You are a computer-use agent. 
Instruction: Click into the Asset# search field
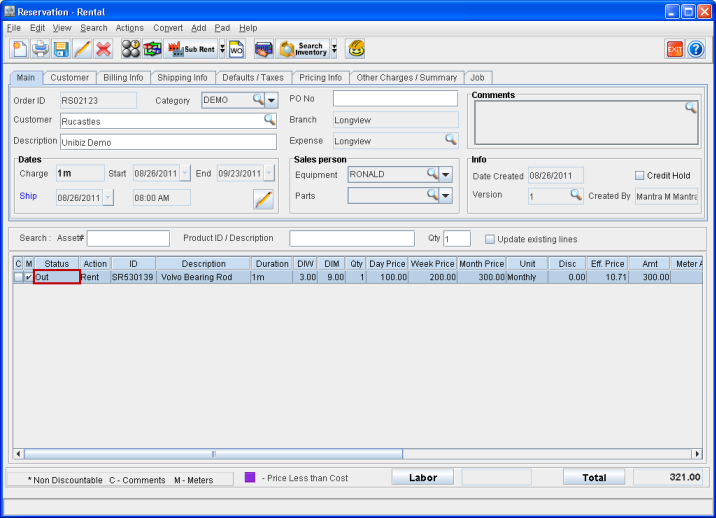pyautogui.click(x=128, y=238)
